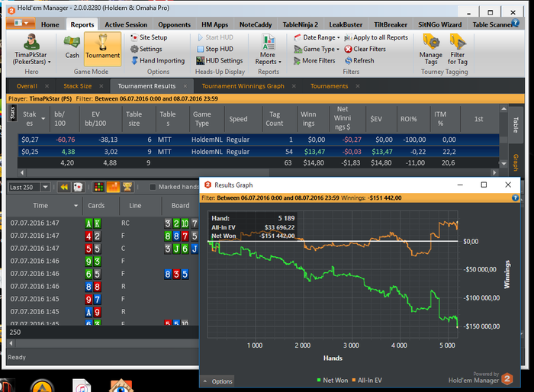
Task: Click the trophy icon in hands toolbar
Action: [x=127, y=187]
